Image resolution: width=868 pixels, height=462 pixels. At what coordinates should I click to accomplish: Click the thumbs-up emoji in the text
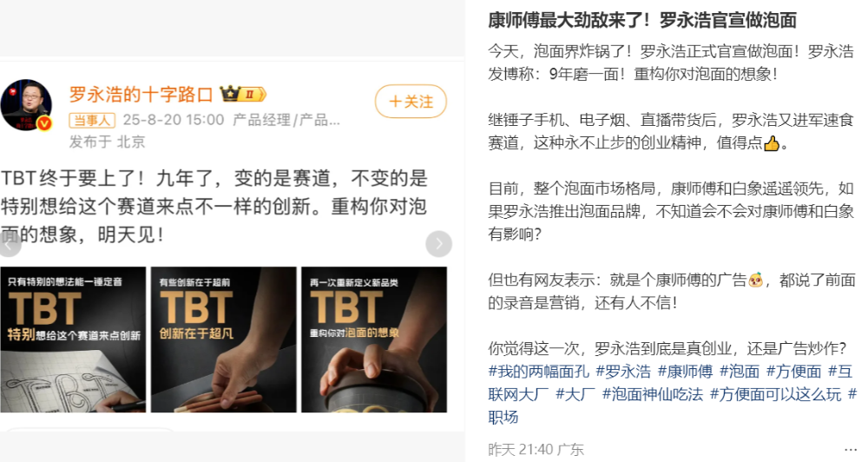point(771,143)
